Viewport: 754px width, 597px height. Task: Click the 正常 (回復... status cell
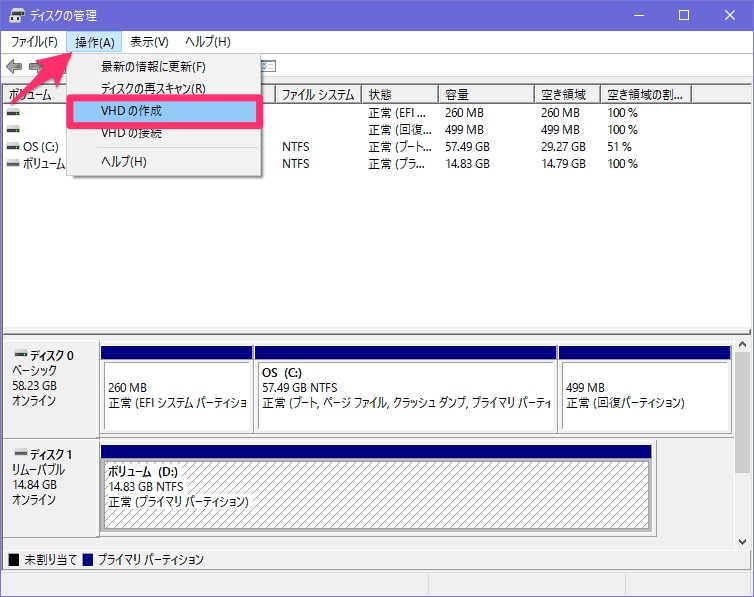pos(400,130)
